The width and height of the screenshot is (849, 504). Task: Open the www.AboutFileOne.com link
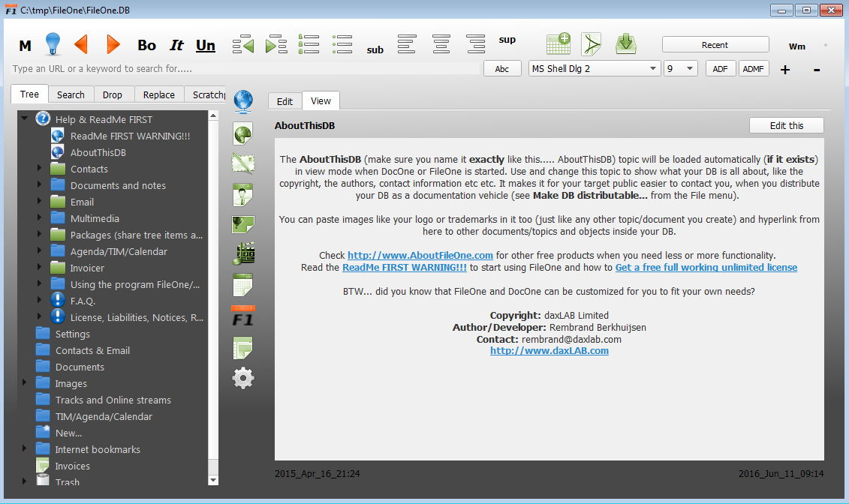click(x=420, y=255)
